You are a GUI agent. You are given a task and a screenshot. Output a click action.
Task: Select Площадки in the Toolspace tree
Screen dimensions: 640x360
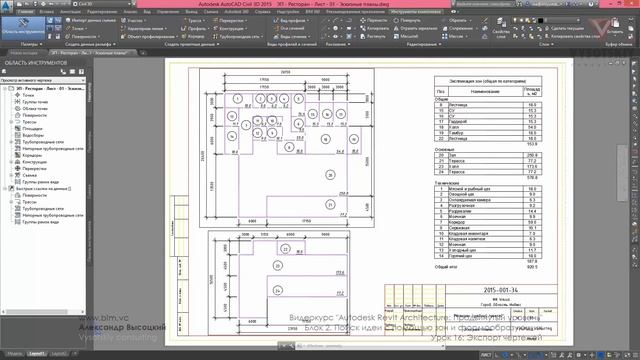[x=32, y=129]
